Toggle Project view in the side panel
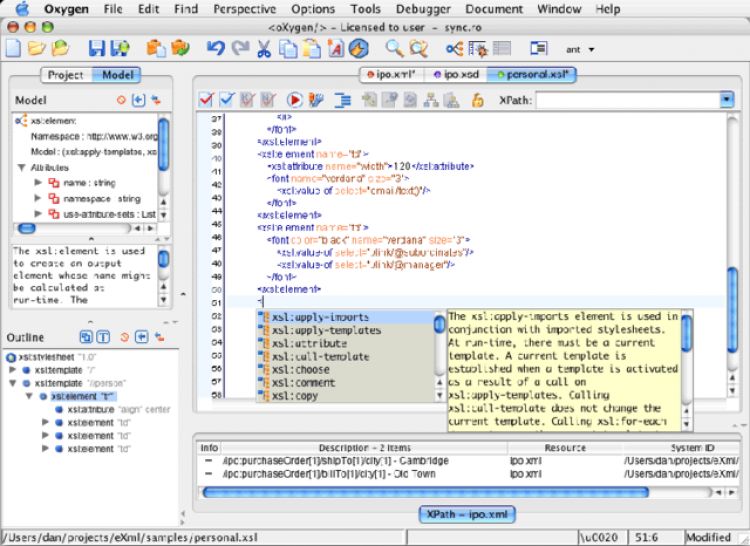 pos(66,75)
